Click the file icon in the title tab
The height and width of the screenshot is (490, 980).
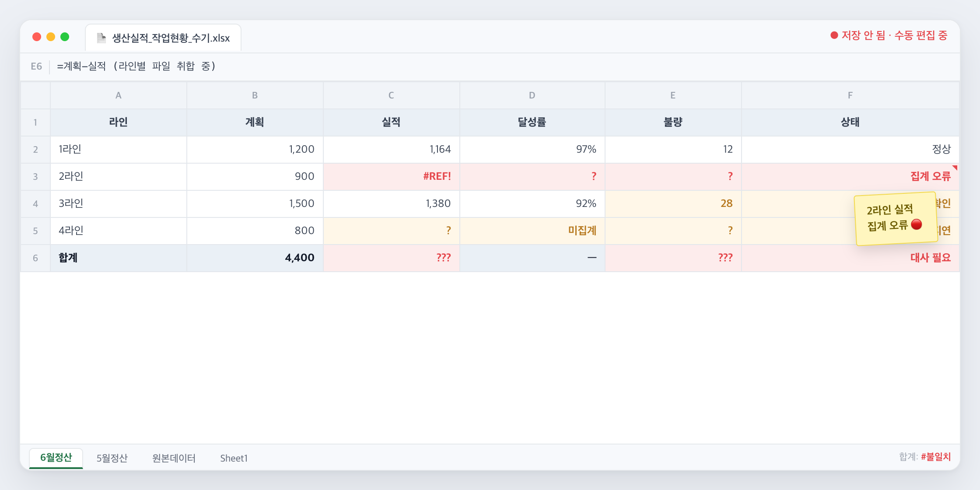[101, 38]
